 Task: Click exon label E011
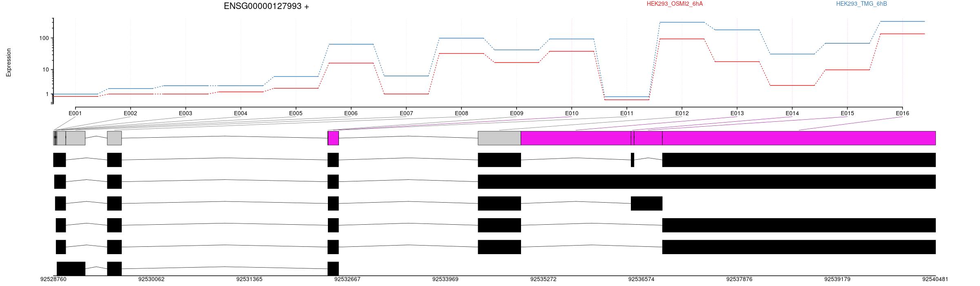[627, 113]
